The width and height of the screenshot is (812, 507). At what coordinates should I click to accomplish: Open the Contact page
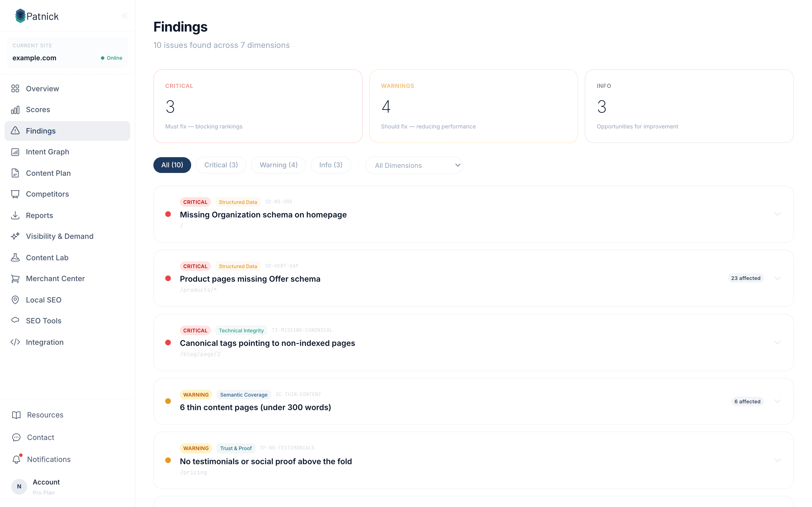point(40,437)
